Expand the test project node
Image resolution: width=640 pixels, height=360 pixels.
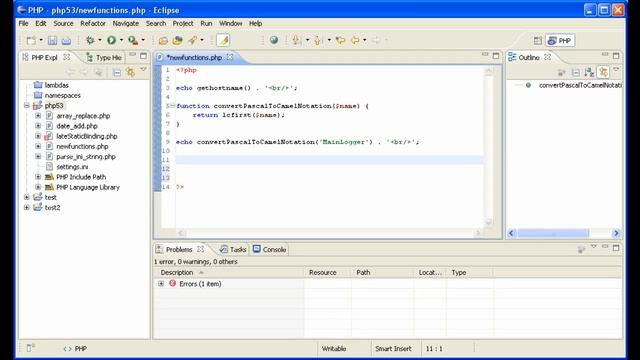[27, 197]
